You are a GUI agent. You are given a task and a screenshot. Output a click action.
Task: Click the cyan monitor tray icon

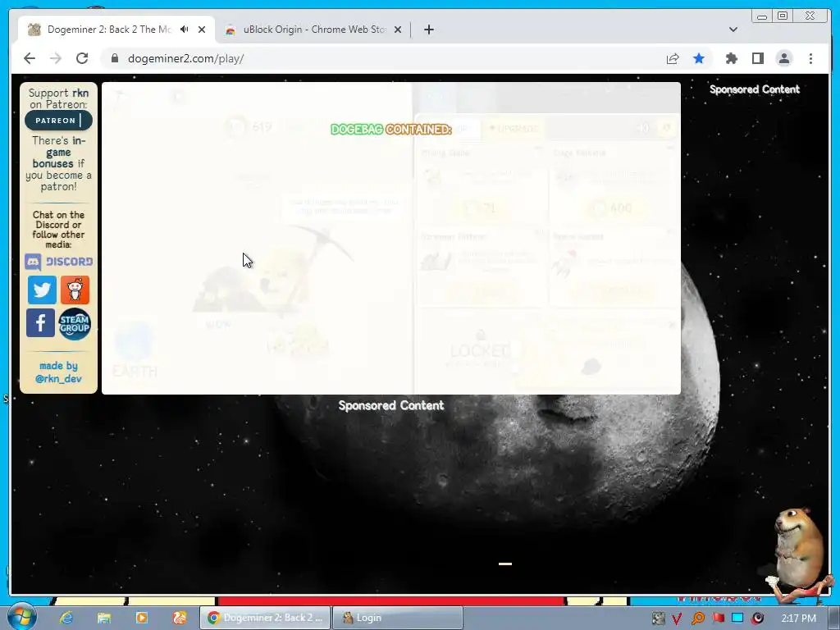click(x=737, y=618)
